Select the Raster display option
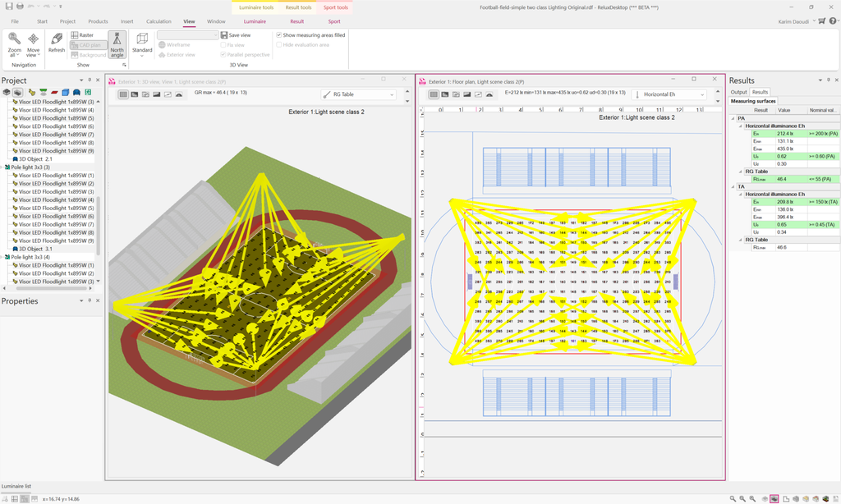The image size is (841, 504). click(81, 35)
